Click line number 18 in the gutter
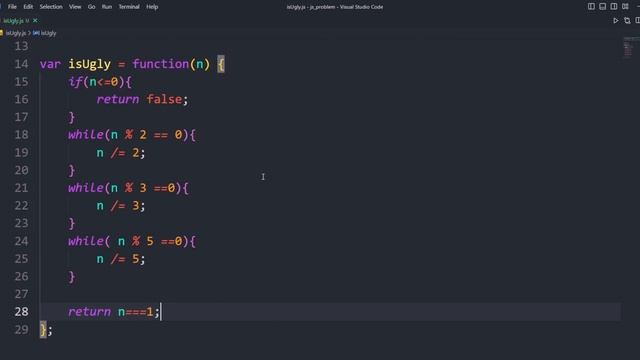 21,135
